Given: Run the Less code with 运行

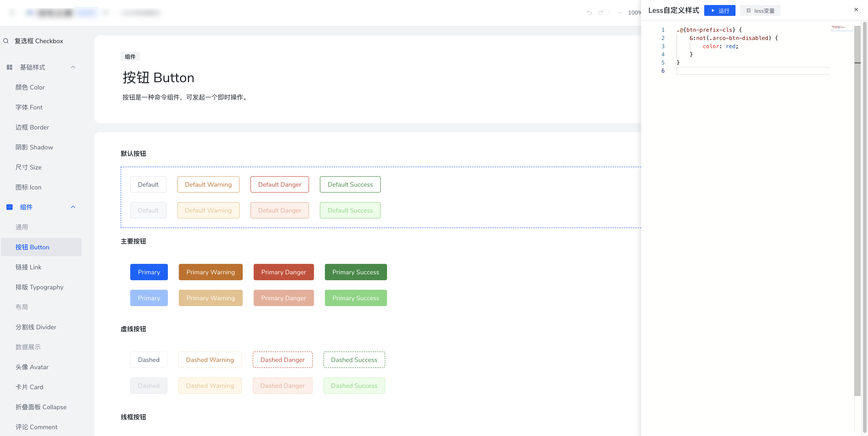Looking at the screenshot, I should (x=719, y=10).
